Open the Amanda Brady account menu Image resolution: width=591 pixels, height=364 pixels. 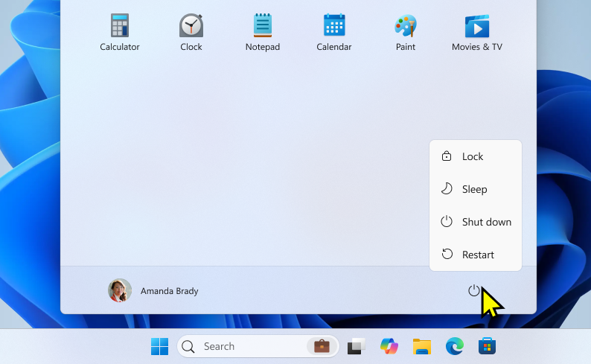154,291
